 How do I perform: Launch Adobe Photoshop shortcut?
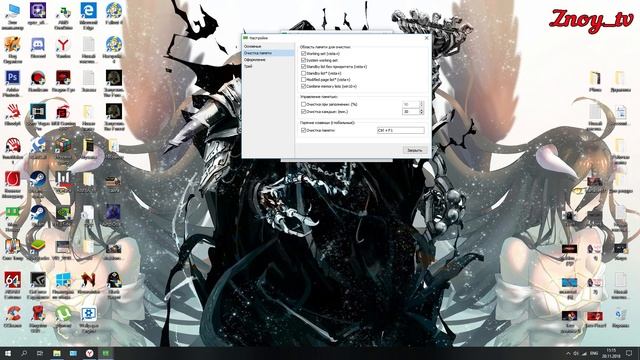[12, 83]
